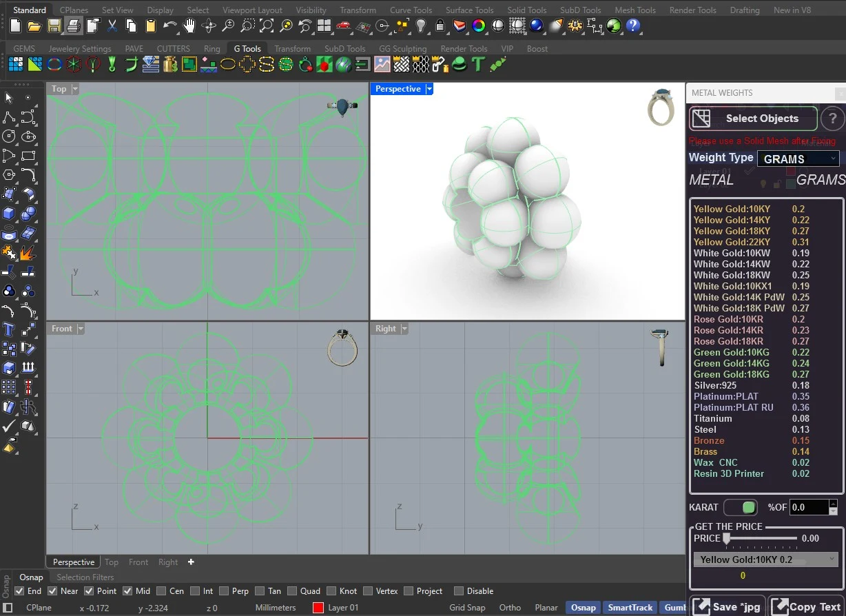
Task: Click the Cut scissors icon
Action: pos(112,26)
